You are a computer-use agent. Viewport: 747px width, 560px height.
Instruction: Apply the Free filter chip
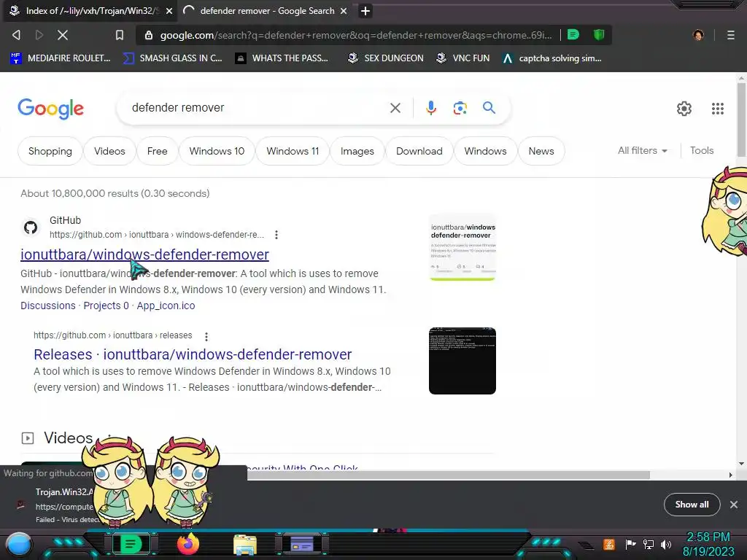pos(158,151)
